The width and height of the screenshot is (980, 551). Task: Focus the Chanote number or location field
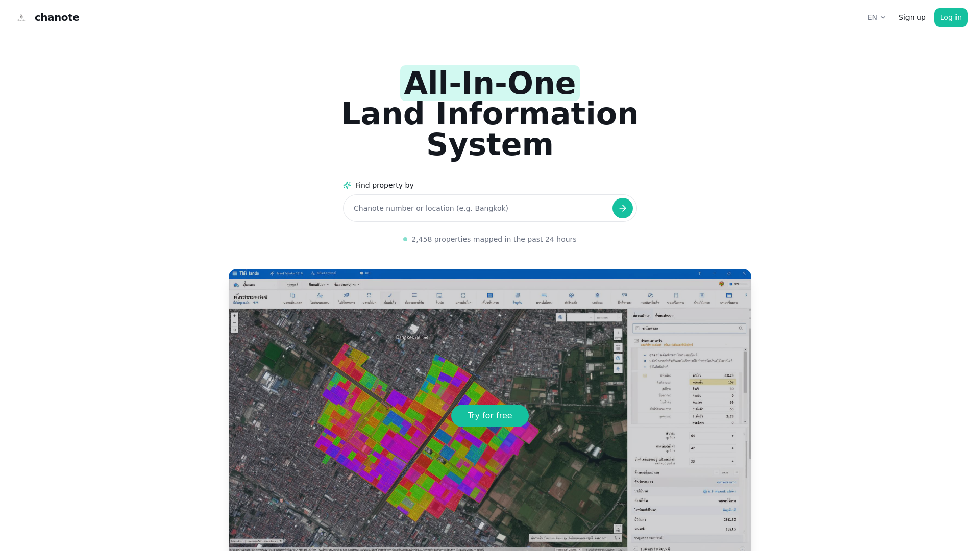point(480,208)
